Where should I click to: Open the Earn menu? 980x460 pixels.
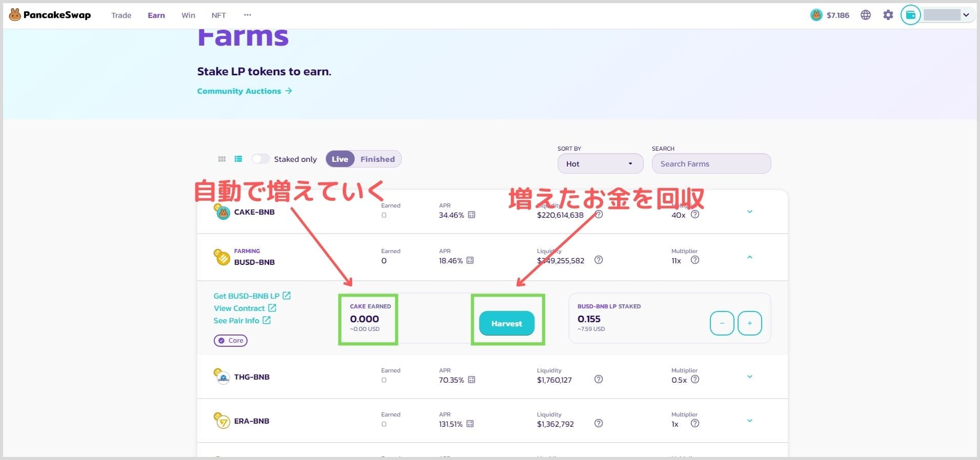click(x=156, y=15)
